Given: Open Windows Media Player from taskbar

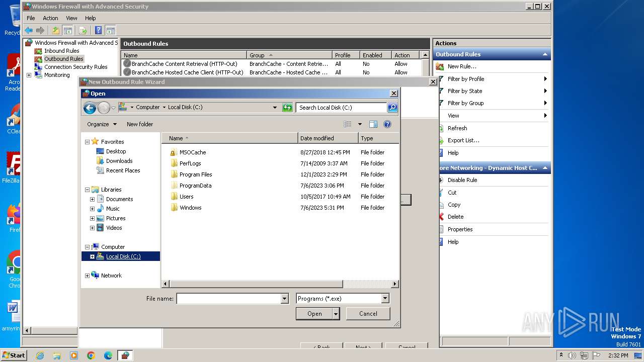Looking at the screenshot, I should click(x=74, y=355).
